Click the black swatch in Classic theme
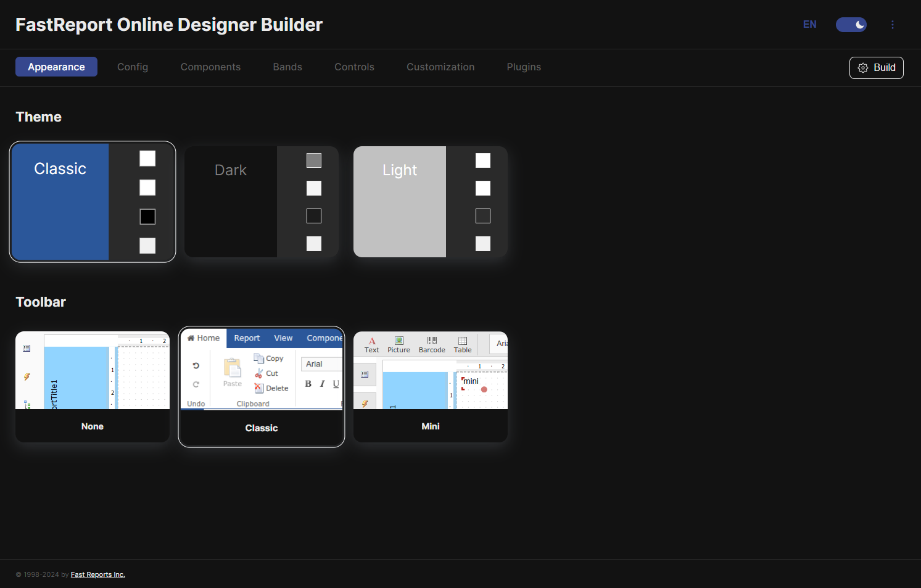Image resolution: width=921 pixels, height=588 pixels. pos(147,217)
